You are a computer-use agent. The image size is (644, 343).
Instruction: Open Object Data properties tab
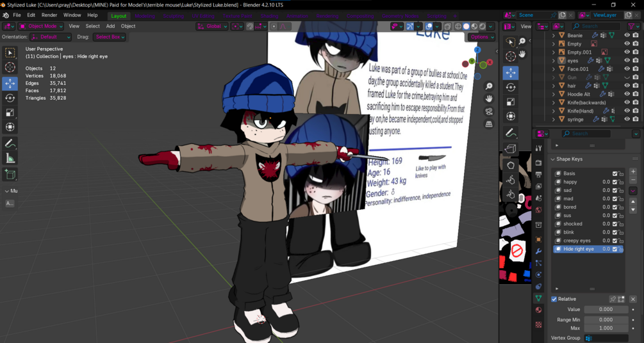539,298
